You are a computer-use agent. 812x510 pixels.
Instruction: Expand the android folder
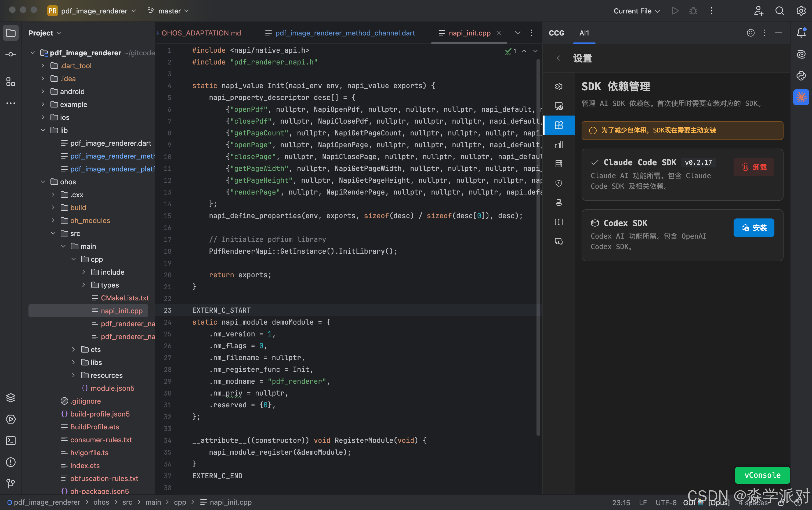[43, 91]
